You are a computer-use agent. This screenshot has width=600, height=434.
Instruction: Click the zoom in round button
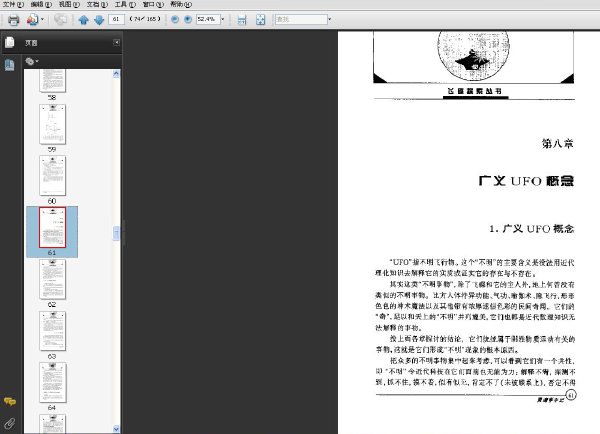(188, 19)
